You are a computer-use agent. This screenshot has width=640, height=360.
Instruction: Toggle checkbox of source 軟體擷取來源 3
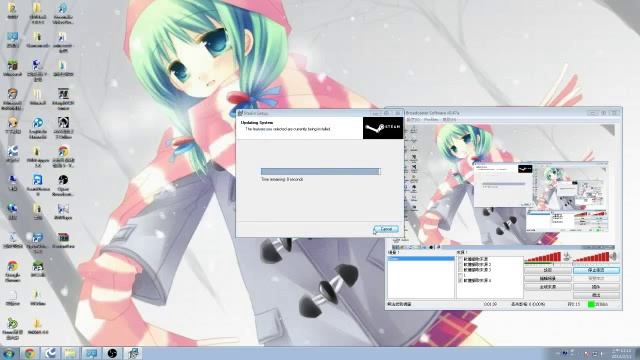(460, 270)
